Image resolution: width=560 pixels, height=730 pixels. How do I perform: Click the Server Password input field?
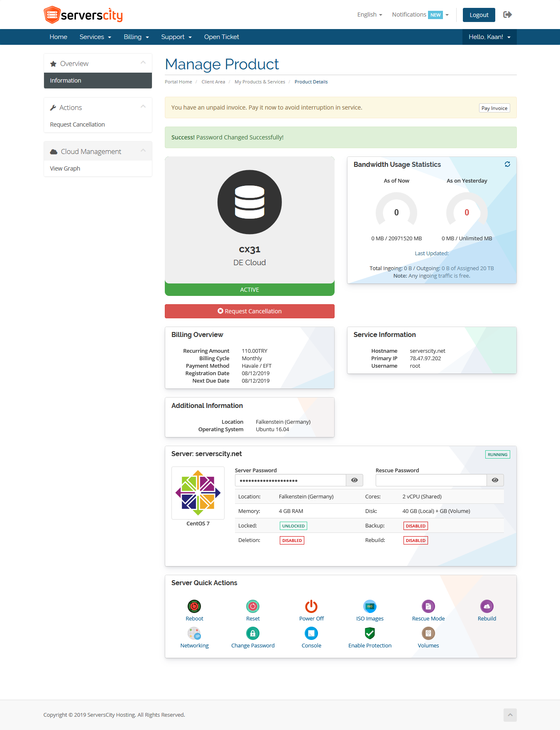coord(291,480)
